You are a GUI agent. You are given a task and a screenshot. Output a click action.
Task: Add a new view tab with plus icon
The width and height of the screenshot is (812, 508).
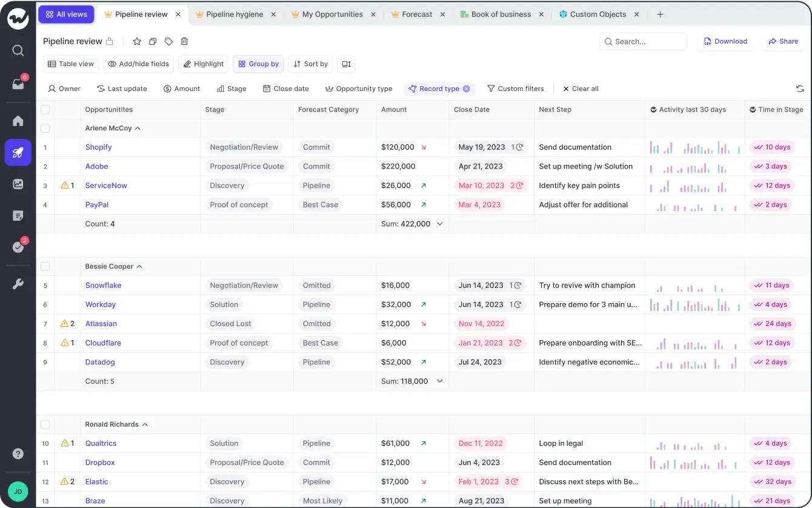click(x=661, y=15)
